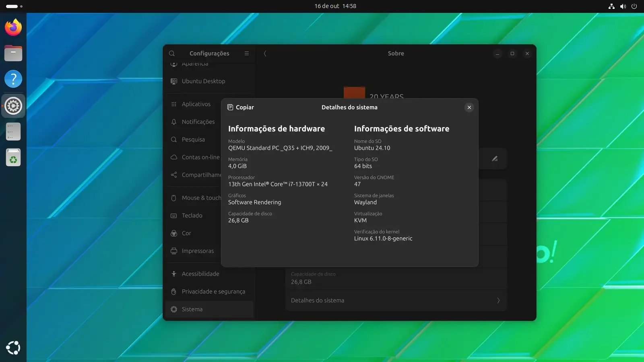Viewport: 644px width, 362px height.
Task: Click the Software Rendering graphics value
Action: (x=254, y=202)
